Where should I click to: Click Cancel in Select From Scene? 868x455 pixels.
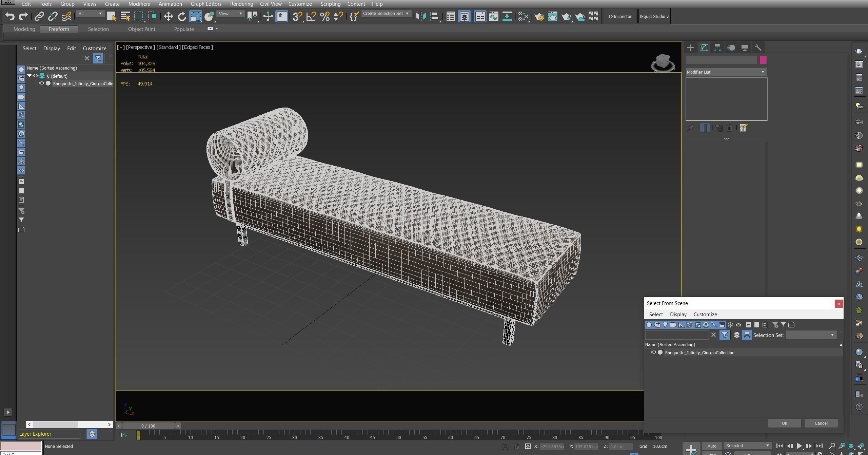pyautogui.click(x=821, y=423)
